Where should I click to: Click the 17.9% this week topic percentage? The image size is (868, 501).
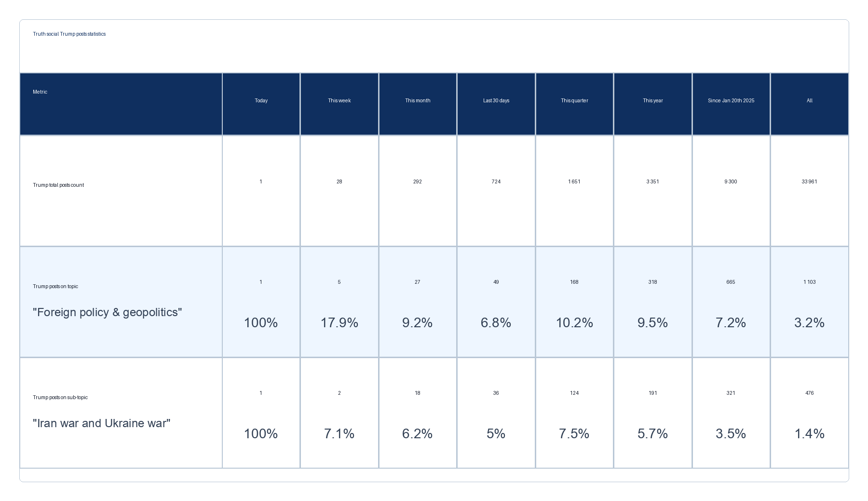(x=339, y=322)
